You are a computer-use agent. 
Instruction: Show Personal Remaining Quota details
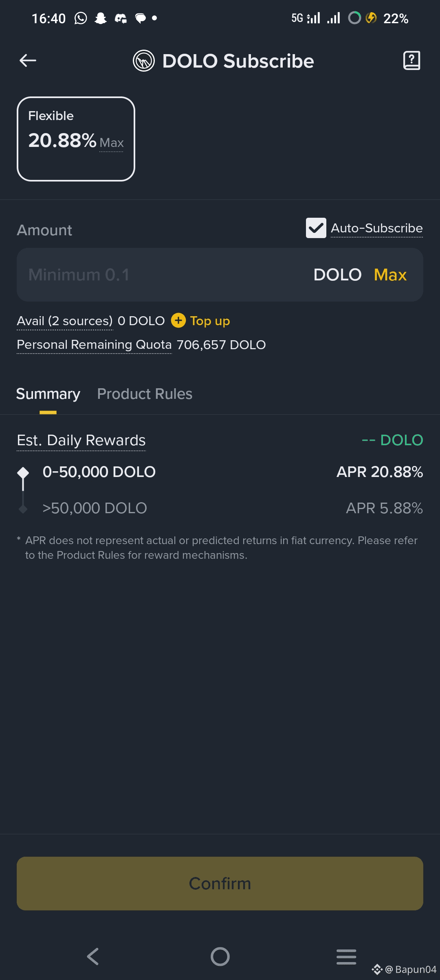click(x=94, y=345)
